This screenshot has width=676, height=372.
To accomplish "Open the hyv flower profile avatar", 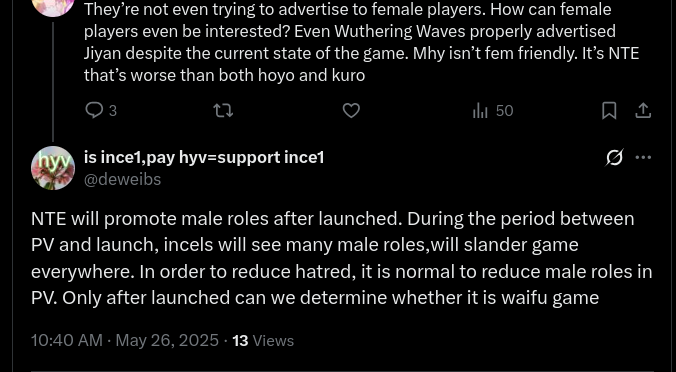I will (x=53, y=168).
